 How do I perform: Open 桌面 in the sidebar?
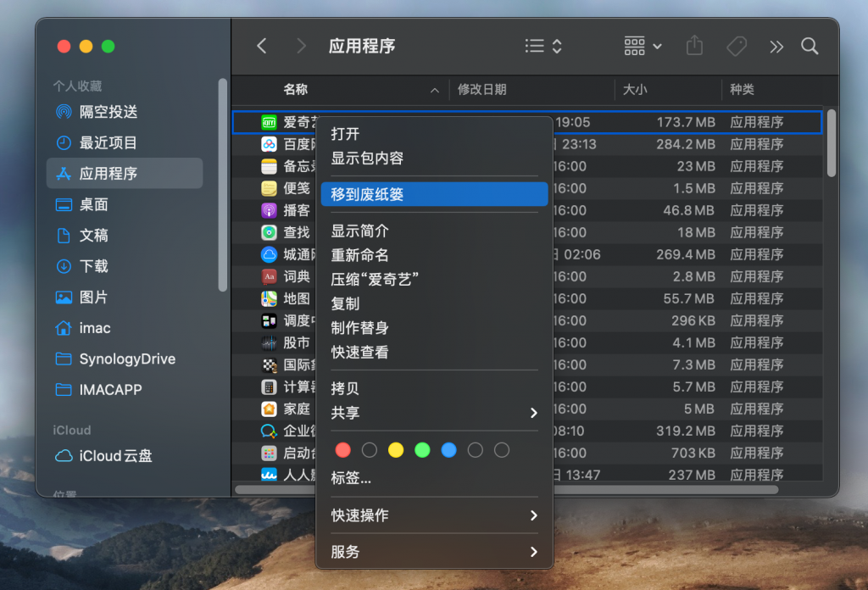(x=125, y=204)
